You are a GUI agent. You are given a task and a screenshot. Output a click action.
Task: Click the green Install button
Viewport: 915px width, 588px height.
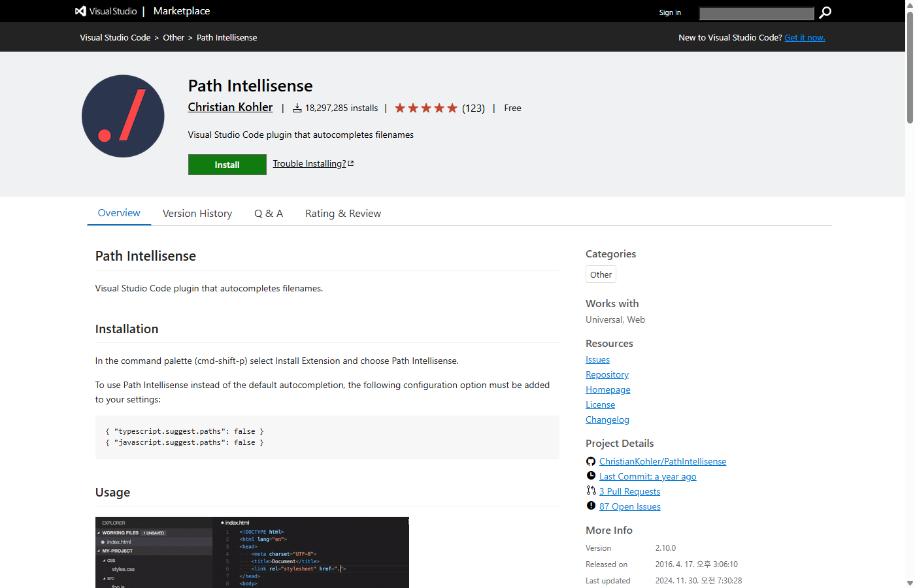click(227, 164)
